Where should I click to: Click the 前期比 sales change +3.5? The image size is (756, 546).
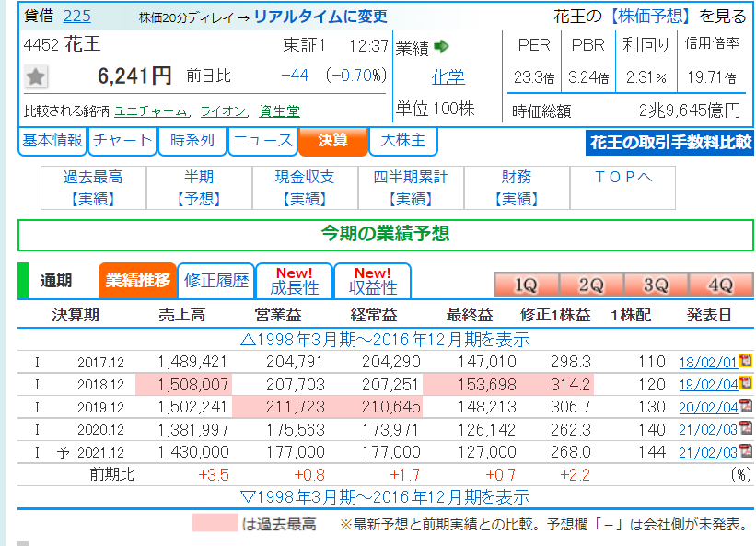[214, 475]
